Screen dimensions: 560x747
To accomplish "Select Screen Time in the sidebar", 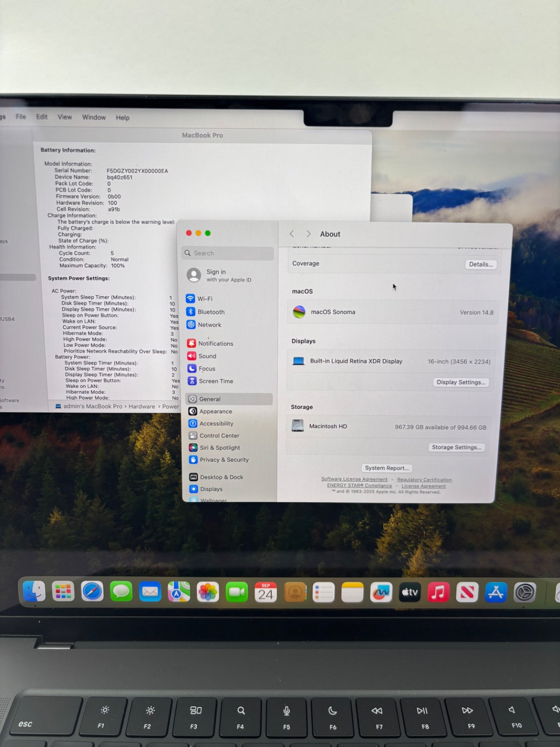I will (x=216, y=381).
